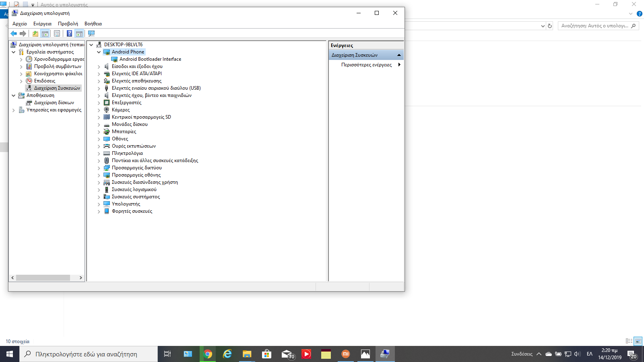This screenshot has height=362, width=644.
Task: Select Διαχείριση δίσκων in the left tree
Action: pyautogui.click(x=54, y=103)
